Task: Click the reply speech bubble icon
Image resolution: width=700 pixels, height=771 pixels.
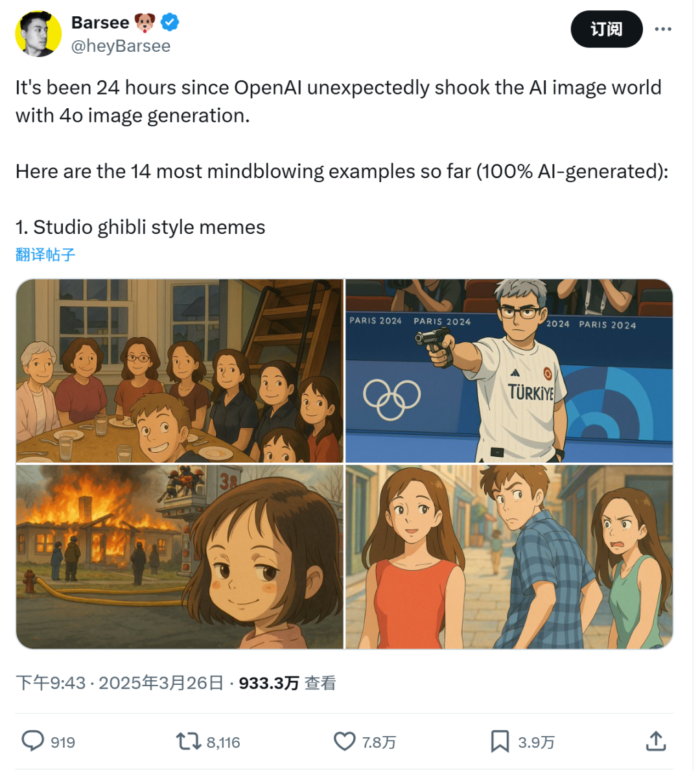Action: coord(32,741)
